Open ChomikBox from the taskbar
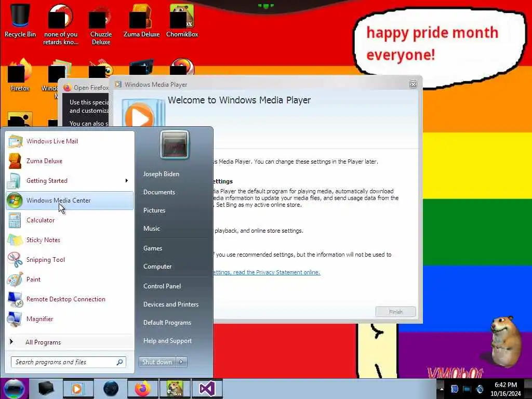 [175, 389]
